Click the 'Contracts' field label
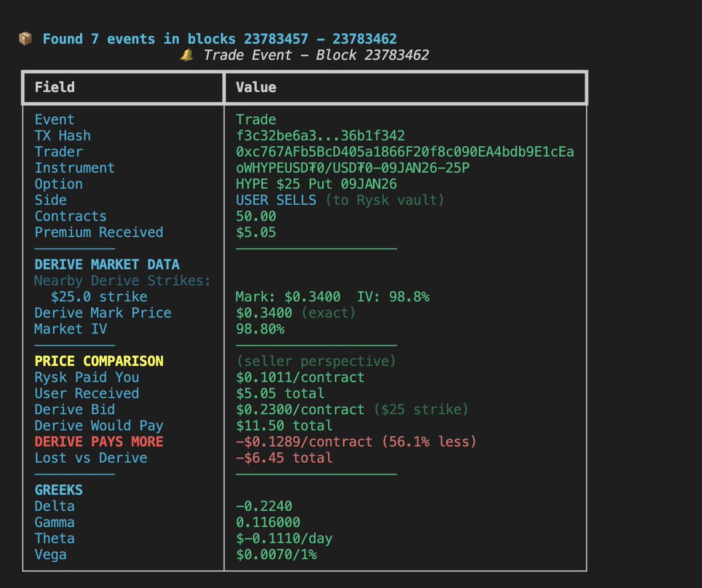The width and height of the screenshot is (702, 588). (x=70, y=216)
